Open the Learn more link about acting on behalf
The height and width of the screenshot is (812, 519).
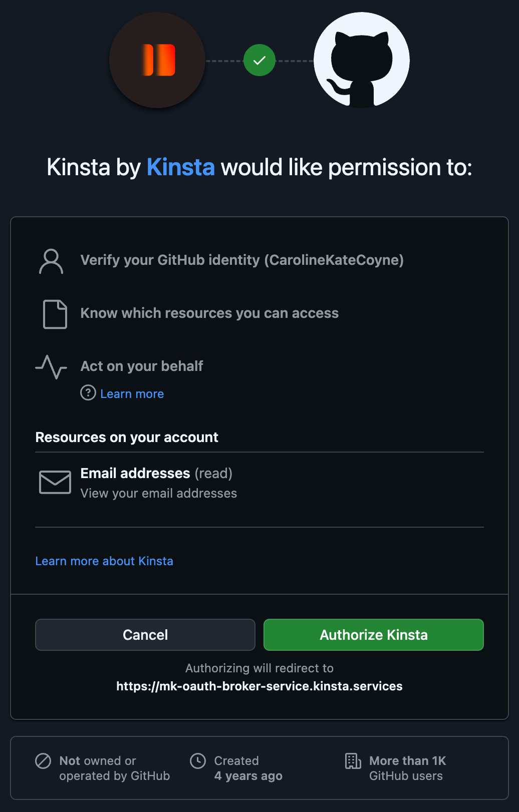coord(132,393)
